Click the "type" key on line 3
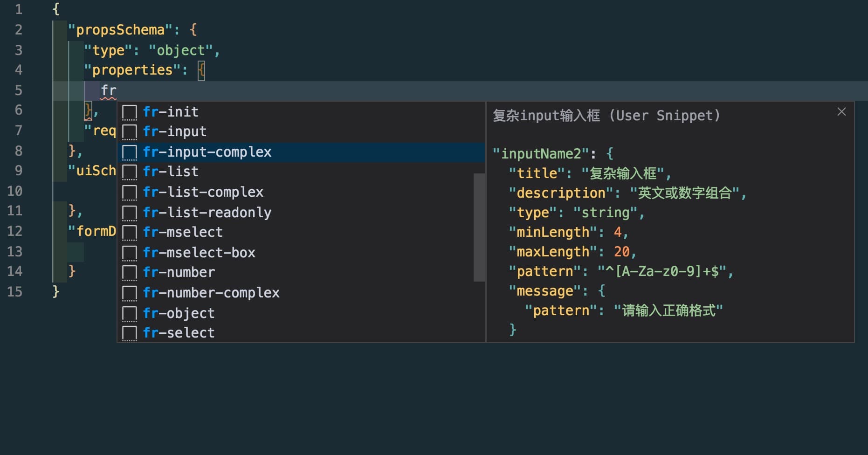868x455 pixels. click(108, 50)
